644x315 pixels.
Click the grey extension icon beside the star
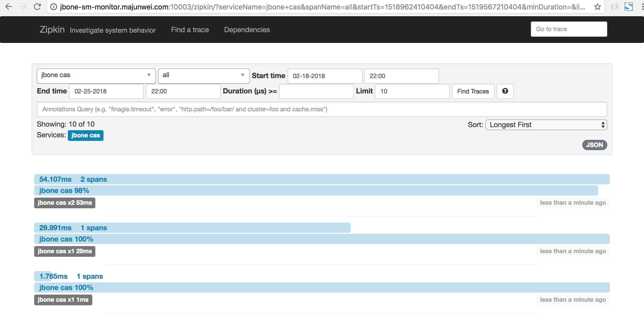tap(614, 7)
